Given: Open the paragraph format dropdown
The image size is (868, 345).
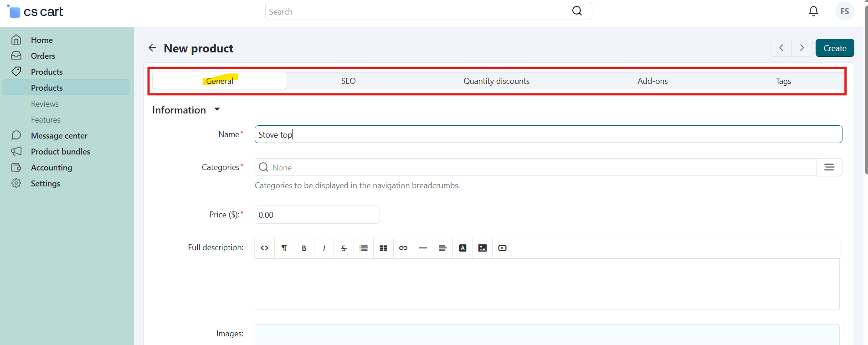Looking at the screenshot, I should [x=284, y=248].
